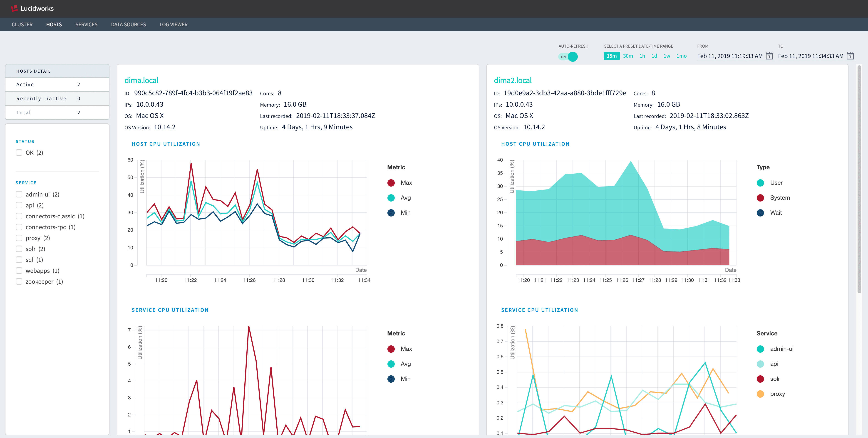Click the proxy legend dot in Service legend
The width and height of the screenshot is (868, 438).
tap(760, 394)
